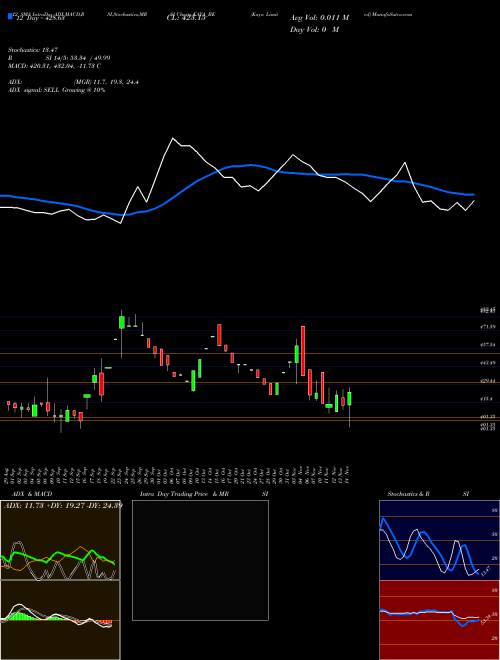
Task: Click the empty Intra Day chart box
Action: pos(200,560)
